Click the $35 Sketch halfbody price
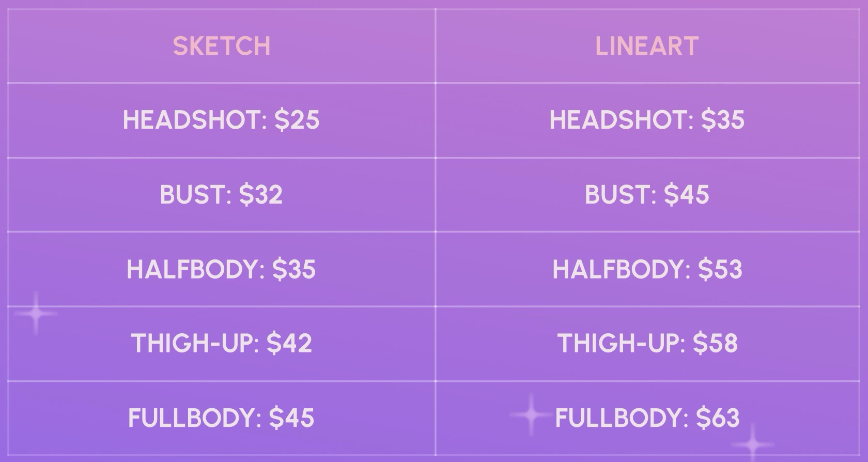Screen dimensions: 868x462 (x=294, y=269)
